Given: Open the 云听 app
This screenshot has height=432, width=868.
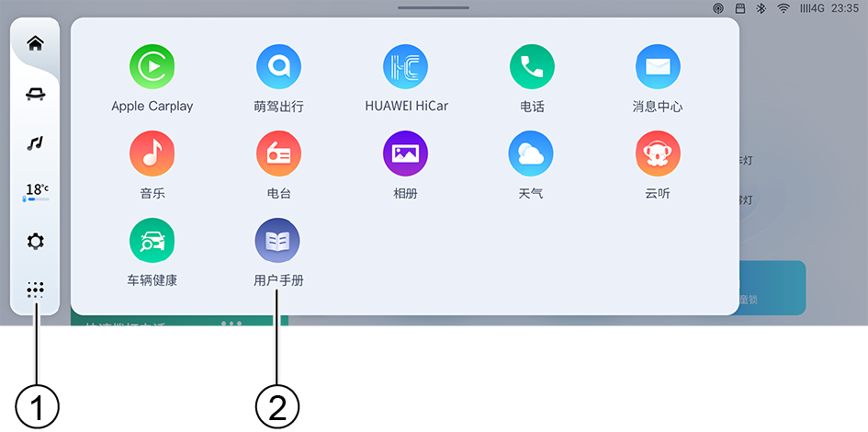Looking at the screenshot, I should [658, 153].
